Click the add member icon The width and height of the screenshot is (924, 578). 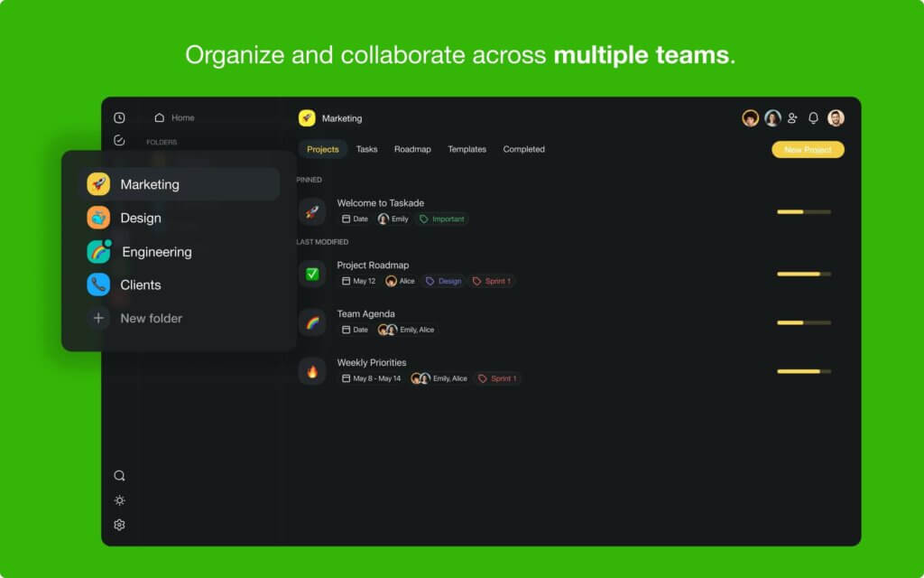[792, 118]
